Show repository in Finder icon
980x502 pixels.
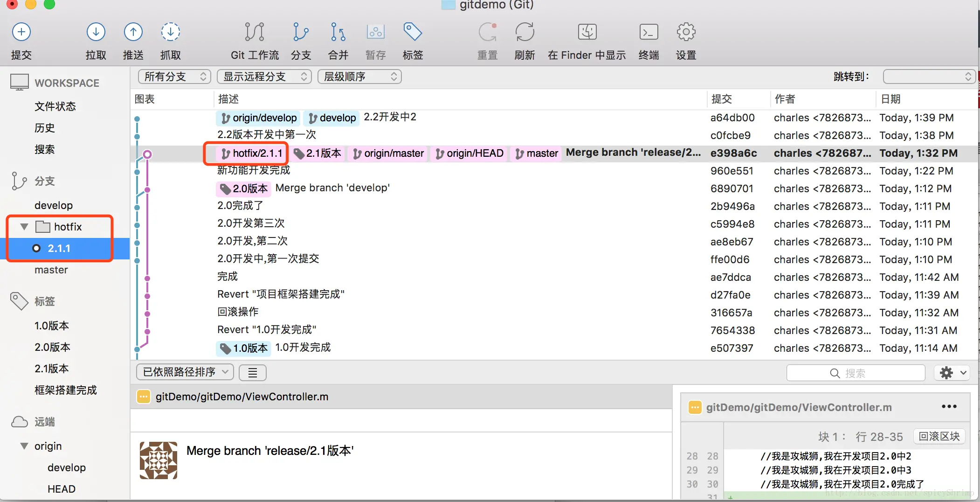click(587, 32)
